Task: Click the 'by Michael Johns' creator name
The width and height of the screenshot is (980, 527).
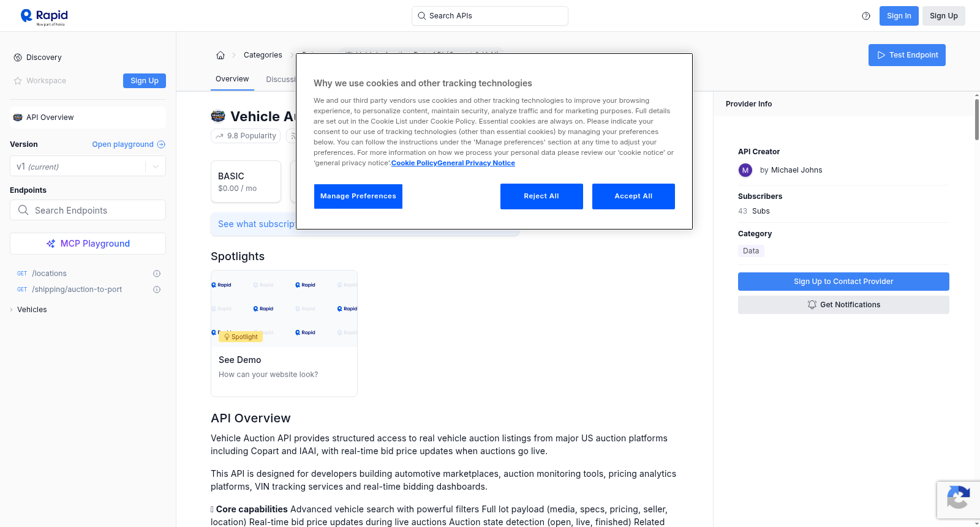Action: [791, 170]
